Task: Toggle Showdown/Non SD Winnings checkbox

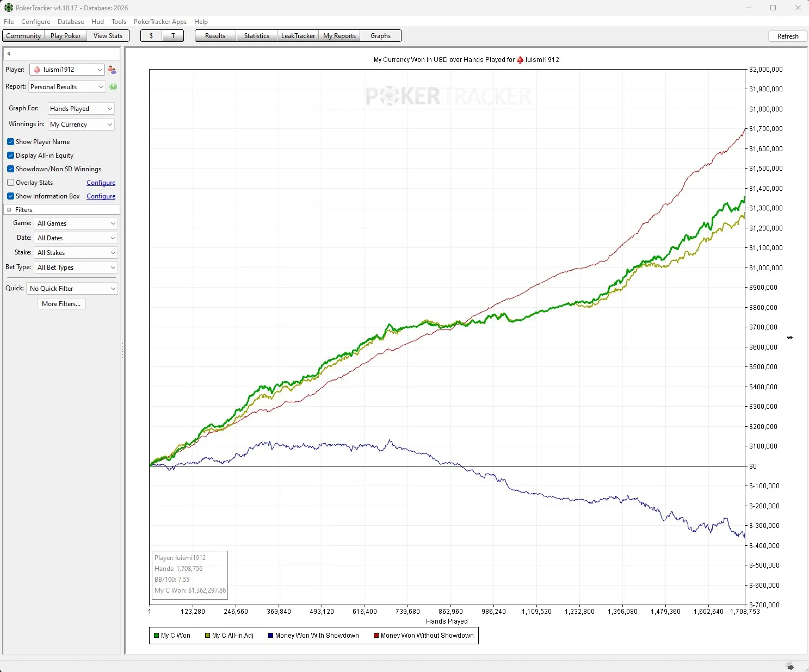Action: pyautogui.click(x=10, y=169)
